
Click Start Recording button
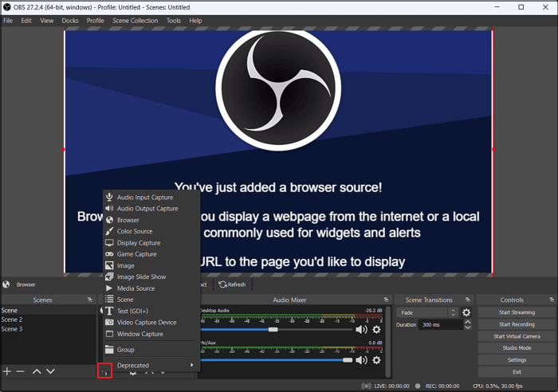pos(517,324)
